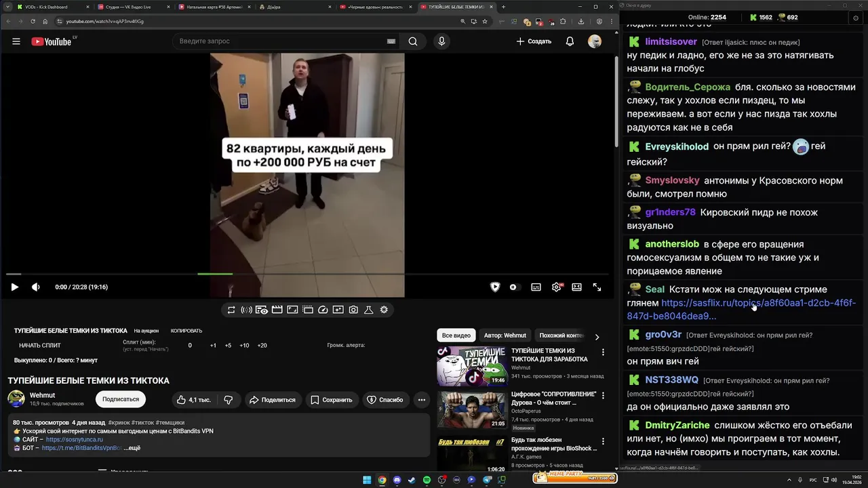The image size is (868, 488).
Task: Show more filter chips with right chevron
Action: (597, 336)
